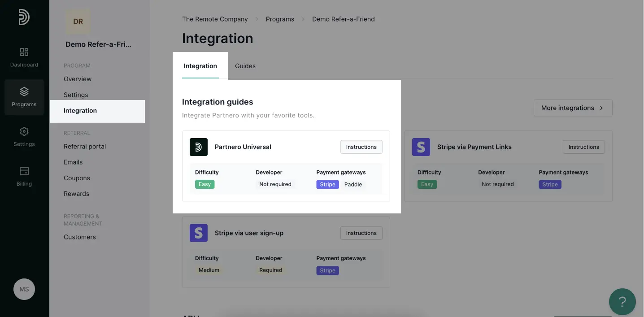The height and width of the screenshot is (317, 644).
Task: Switch to the Guides tab
Action: click(245, 66)
